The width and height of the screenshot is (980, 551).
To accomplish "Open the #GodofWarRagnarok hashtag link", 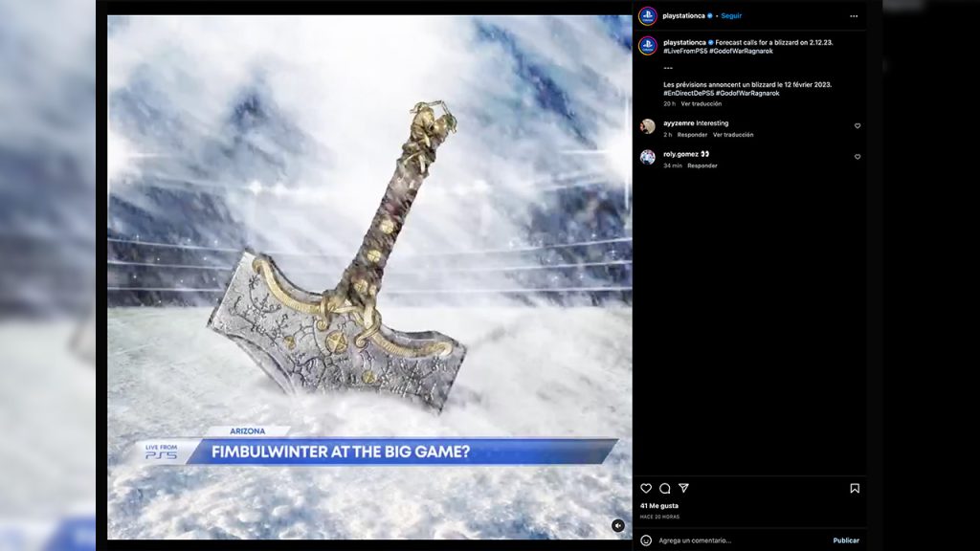I will click(743, 51).
